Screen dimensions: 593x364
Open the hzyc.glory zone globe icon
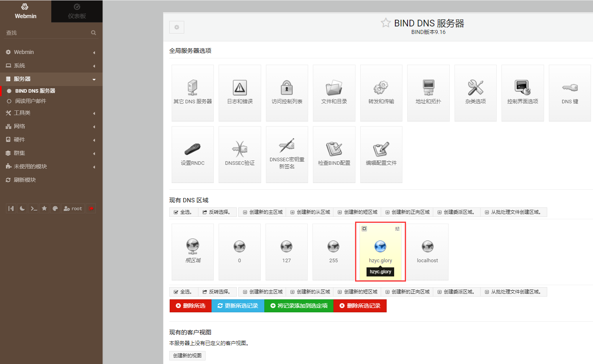click(x=380, y=246)
